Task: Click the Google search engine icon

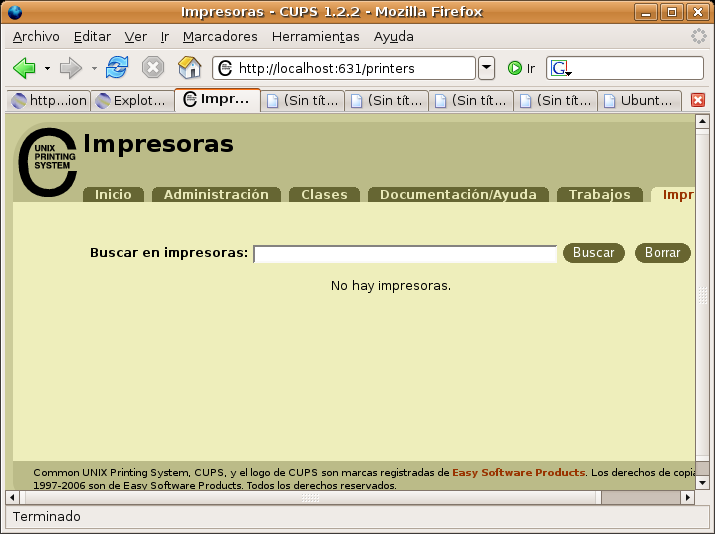Action: point(560,68)
